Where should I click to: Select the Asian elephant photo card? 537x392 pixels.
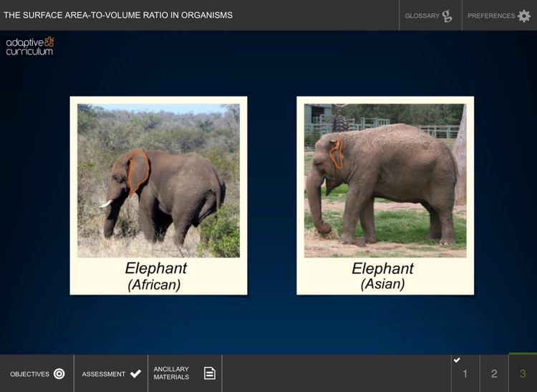[x=385, y=195]
